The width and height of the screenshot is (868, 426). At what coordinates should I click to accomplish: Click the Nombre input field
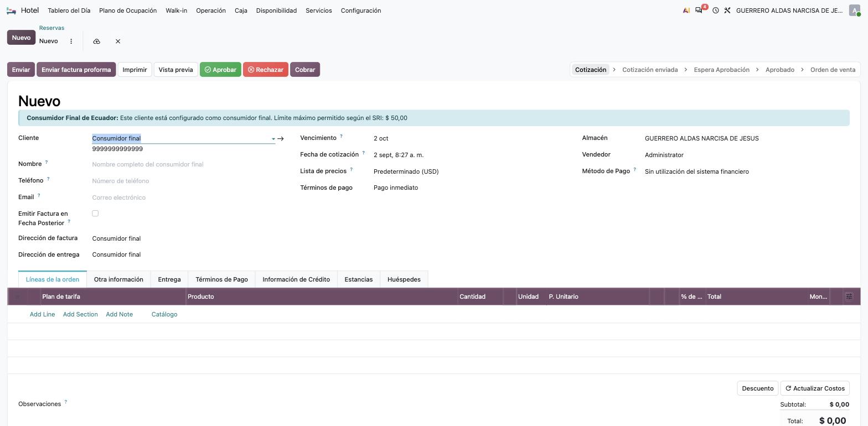click(183, 164)
